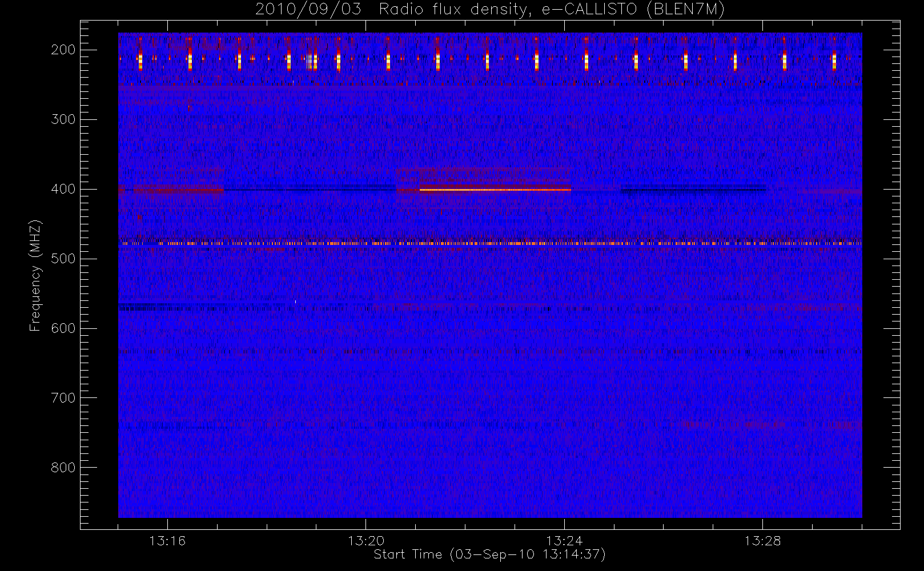Click the plot title '2010/09/03 Radio flux density, e-CALLISTO (BLEN7M)'

[x=490, y=9]
